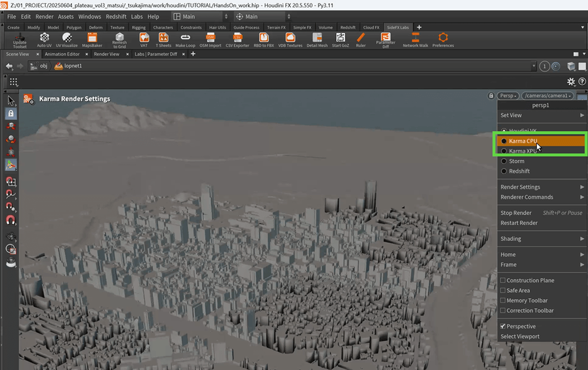This screenshot has width=588, height=370.
Task: Open the camera selection dropdown
Action: point(548,96)
